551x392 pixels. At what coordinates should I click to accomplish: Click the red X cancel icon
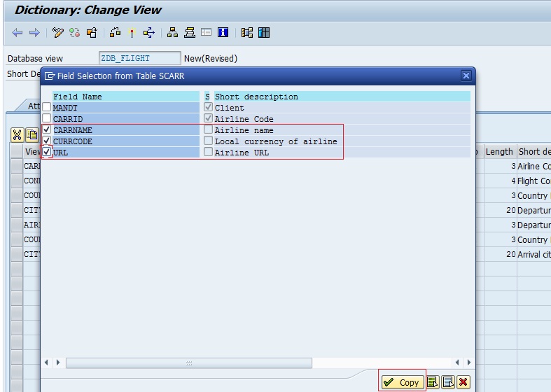pos(463,382)
